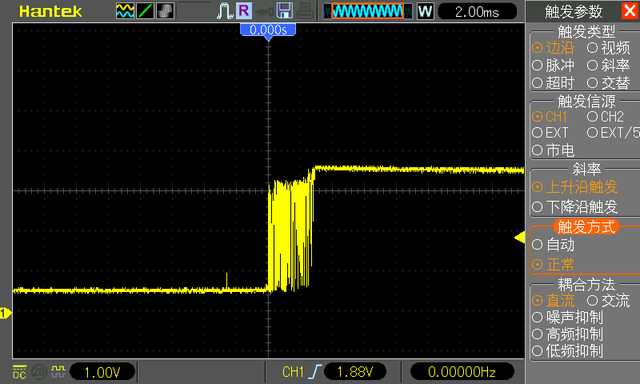Screen dimensions: 640x384
Task: Click the rising edge trigger symbol
Action: tap(316, 372)
